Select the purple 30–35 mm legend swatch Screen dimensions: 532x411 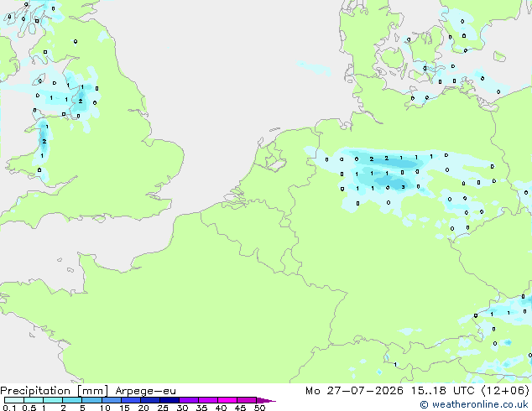189,400
